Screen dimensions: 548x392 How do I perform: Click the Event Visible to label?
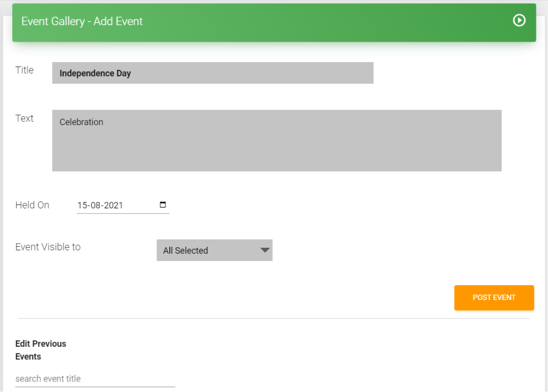(x=48, y=247)
